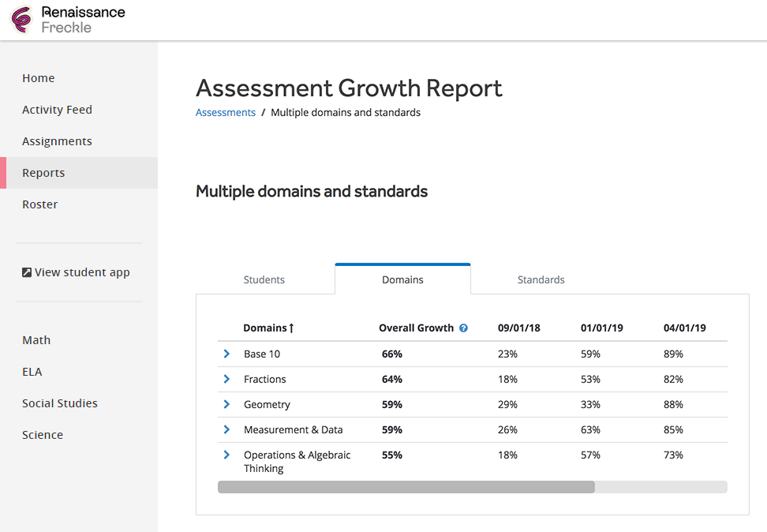This screenshot has height=532, width=767.
Task: Click the horizontal table scrollbar thumb
Action: coord(406,487)
